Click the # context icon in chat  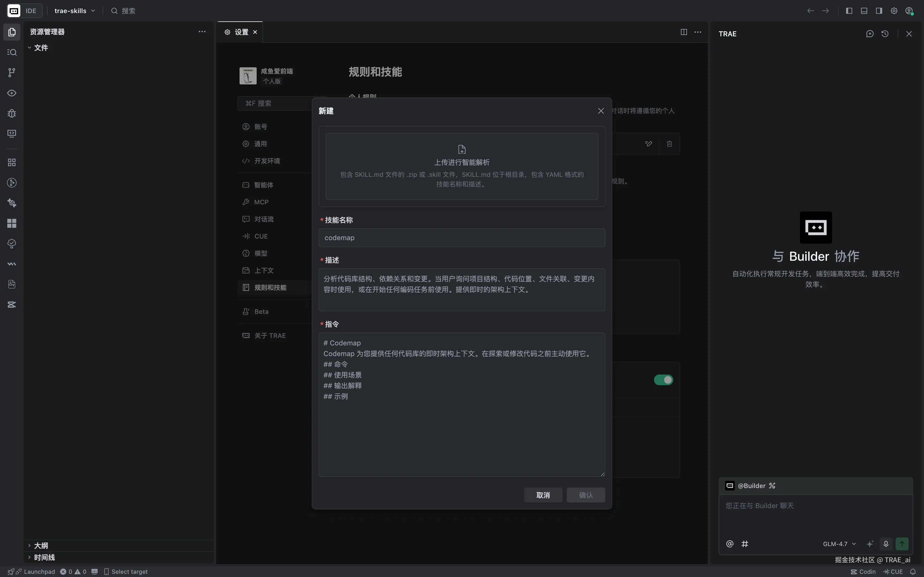pos(745,543)
